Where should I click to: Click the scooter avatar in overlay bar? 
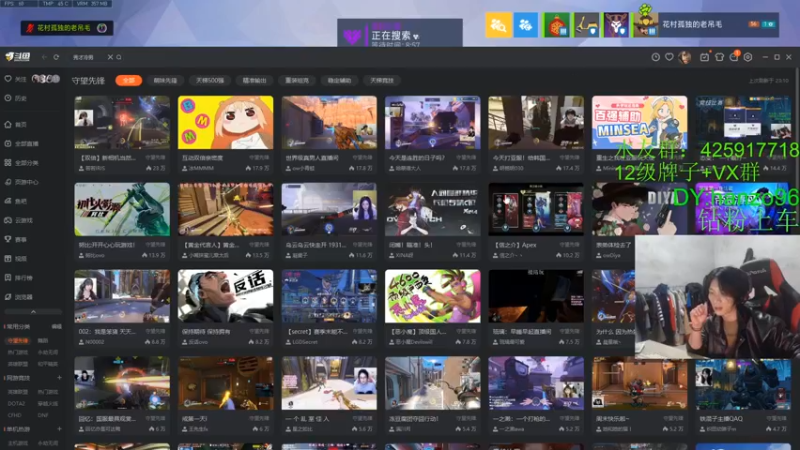pos(586,24)
